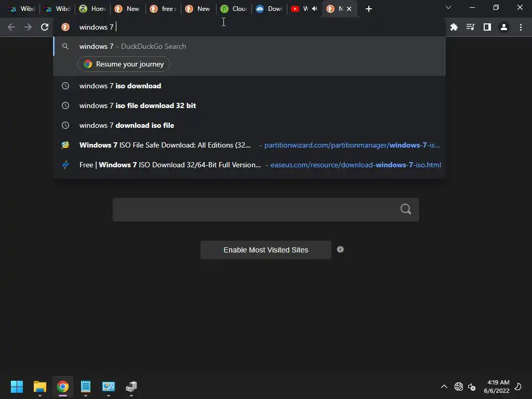Switch to the Hom tab
Screen dimensions: 532x399
[x=92, y=9]
